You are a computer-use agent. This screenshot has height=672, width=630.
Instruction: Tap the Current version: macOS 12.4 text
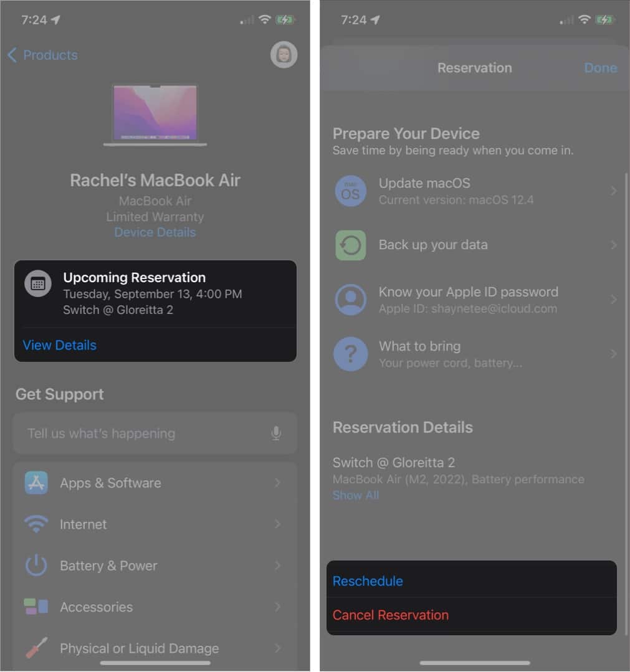click(456, 200)
